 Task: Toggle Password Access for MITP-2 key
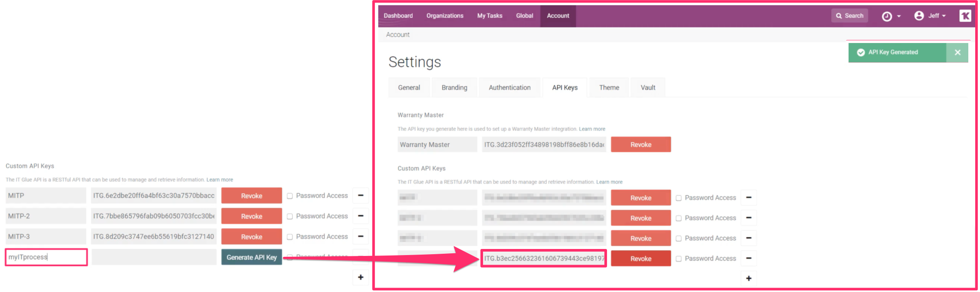coord(290,216)
